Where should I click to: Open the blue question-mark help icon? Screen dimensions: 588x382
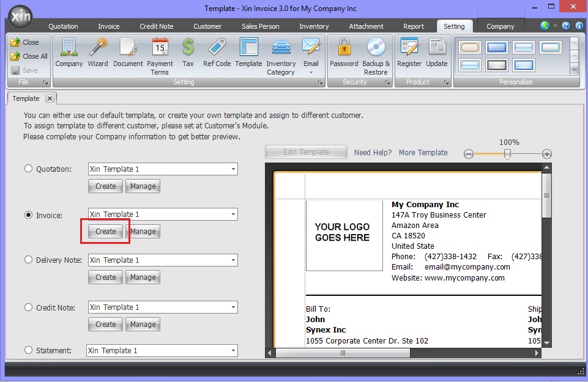[x=566, y=26]
